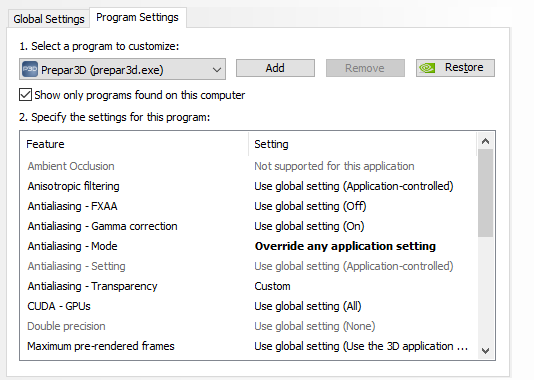Select Maximum pre-rendered frames feature
This screenshot has width=534, height=380.
[101, 346]
